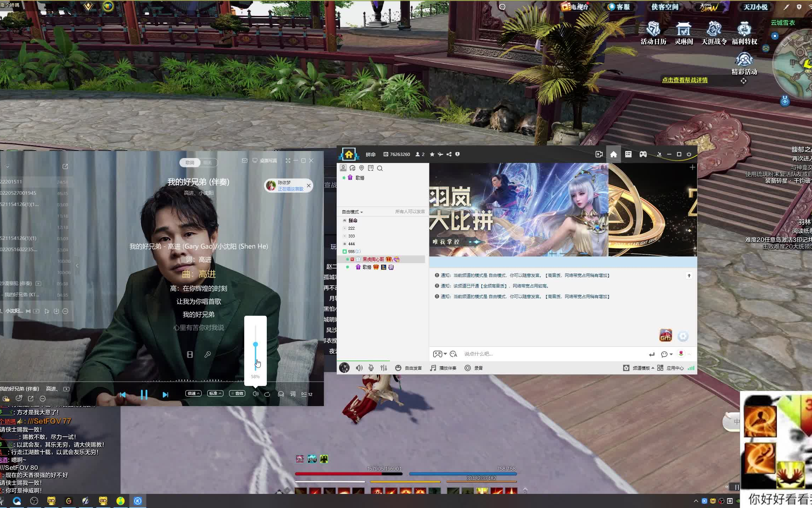Toggle the 词 lyrics display button
The width and height of the screenshot is (812, 508).
tap(293, 394)
